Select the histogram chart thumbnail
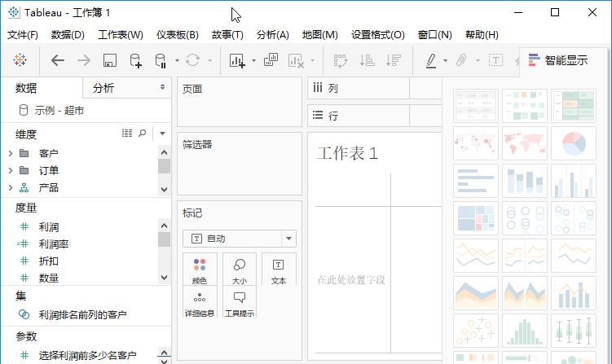The image size is (612, 364). (x=525, y=331)
